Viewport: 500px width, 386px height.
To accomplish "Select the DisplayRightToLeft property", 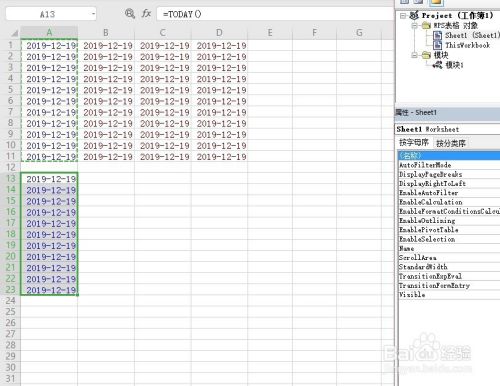I will click(449, 183).
